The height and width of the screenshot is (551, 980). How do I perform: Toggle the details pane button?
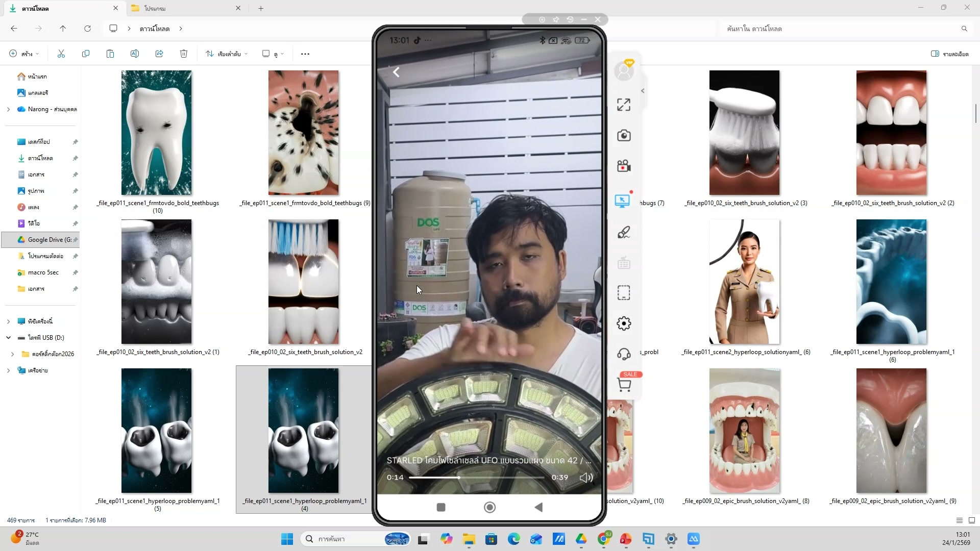(x=949, y=54)
